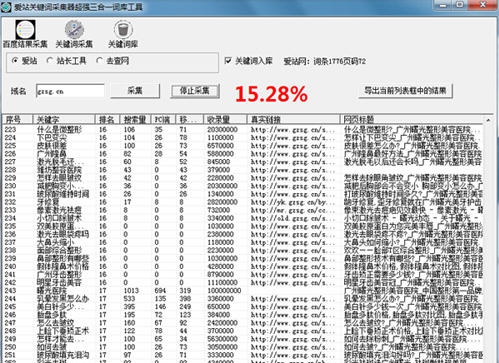Select row number 223 in the list
The image size is (499, 363).
click(11, 129)
